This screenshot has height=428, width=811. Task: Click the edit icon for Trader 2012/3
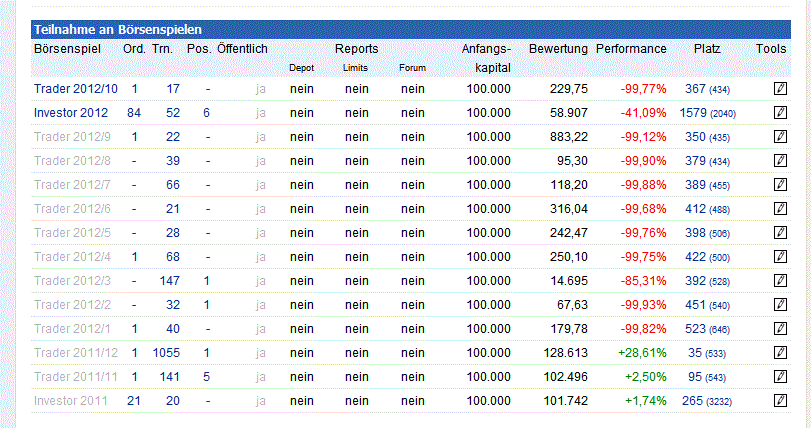click(x=781, y=281)
